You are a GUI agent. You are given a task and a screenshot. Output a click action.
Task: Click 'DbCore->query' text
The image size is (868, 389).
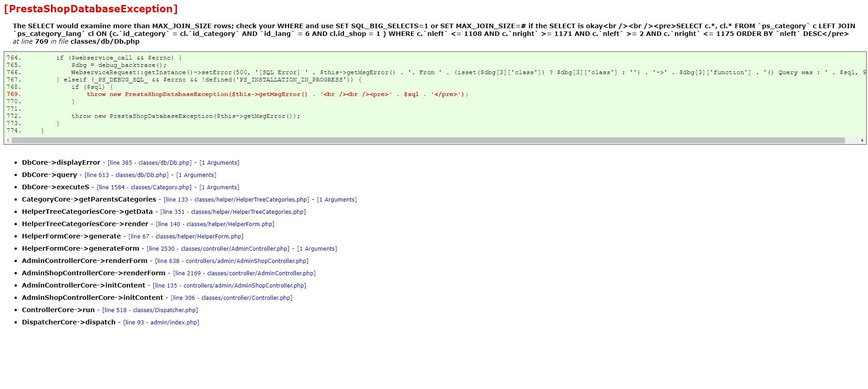tap(50, 175)
